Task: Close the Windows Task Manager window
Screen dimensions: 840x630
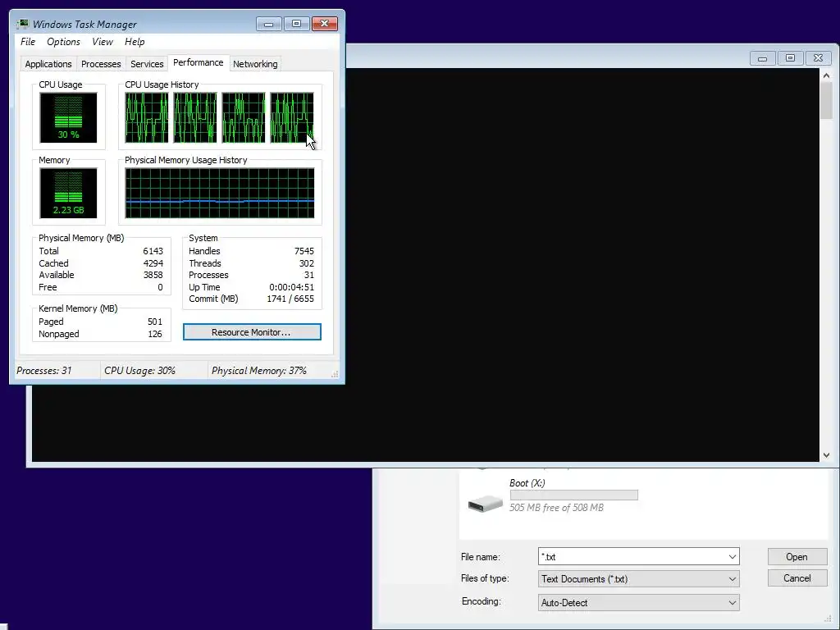Action: pyautogui.click(x=325, y=24)
